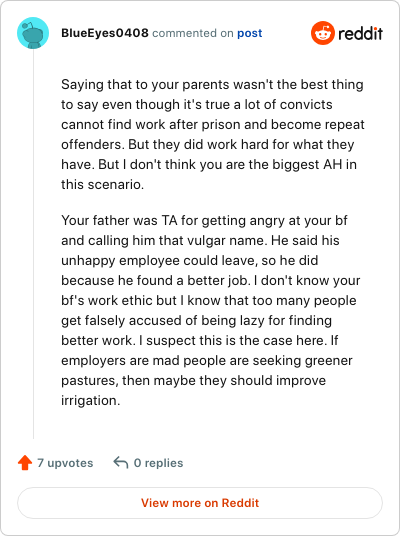Click the line 'get falsely accused of being lazy'
Screen dimensions: 400x536
(196, 320)
